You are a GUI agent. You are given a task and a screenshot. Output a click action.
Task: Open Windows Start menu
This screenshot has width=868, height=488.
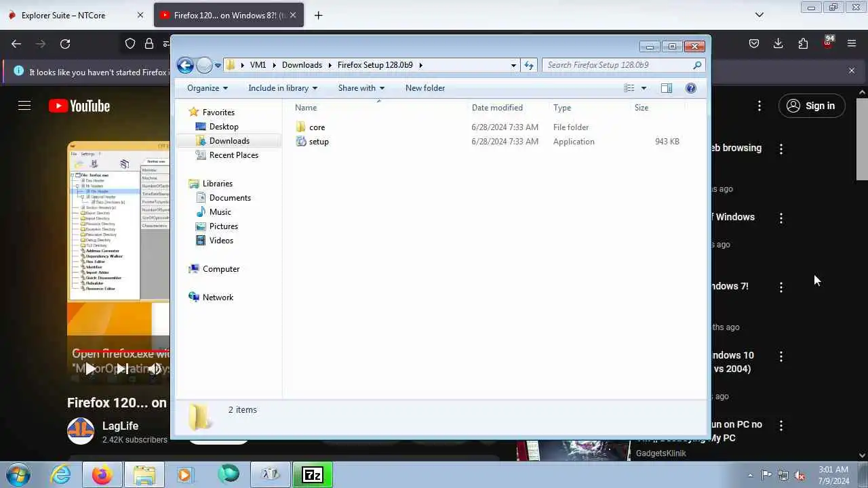[18, 474]
